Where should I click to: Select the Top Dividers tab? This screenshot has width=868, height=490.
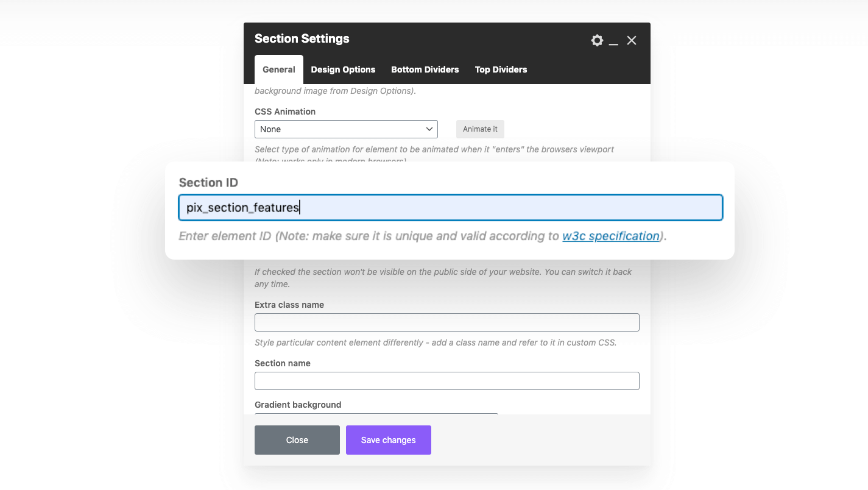[x=501, y=69]
